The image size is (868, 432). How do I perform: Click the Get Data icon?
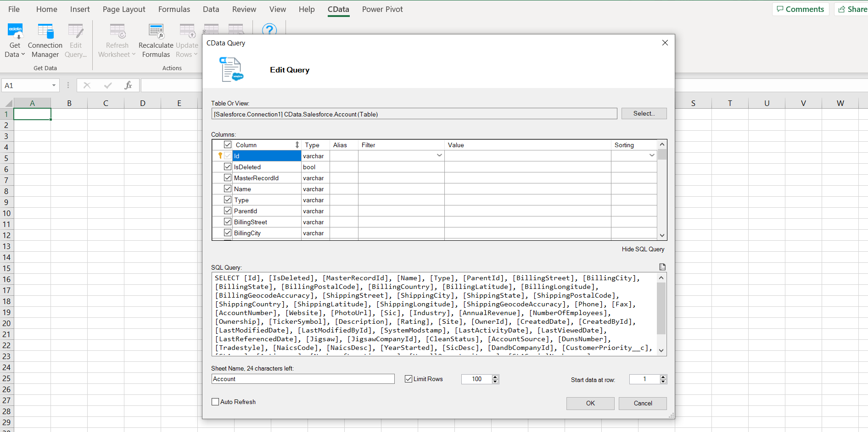tap(15, 31)
